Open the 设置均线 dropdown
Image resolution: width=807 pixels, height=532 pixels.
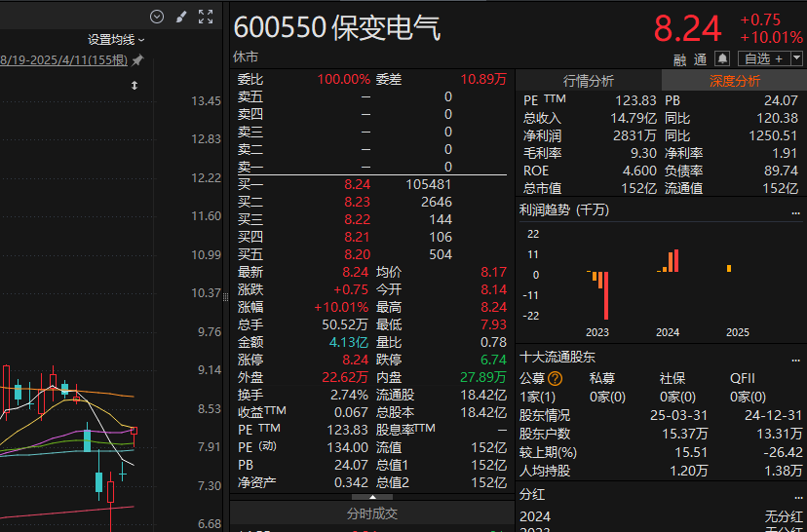pos(116,40)
